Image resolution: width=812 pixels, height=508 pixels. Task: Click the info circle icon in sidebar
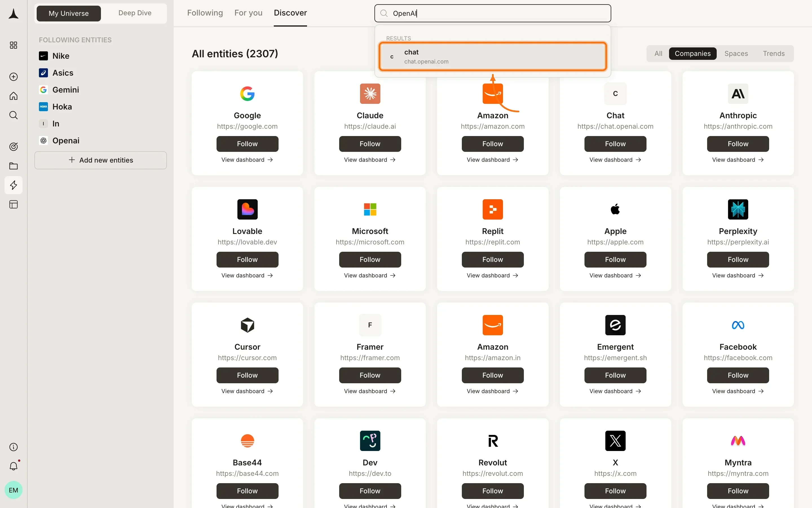click(x=14, y=447)
